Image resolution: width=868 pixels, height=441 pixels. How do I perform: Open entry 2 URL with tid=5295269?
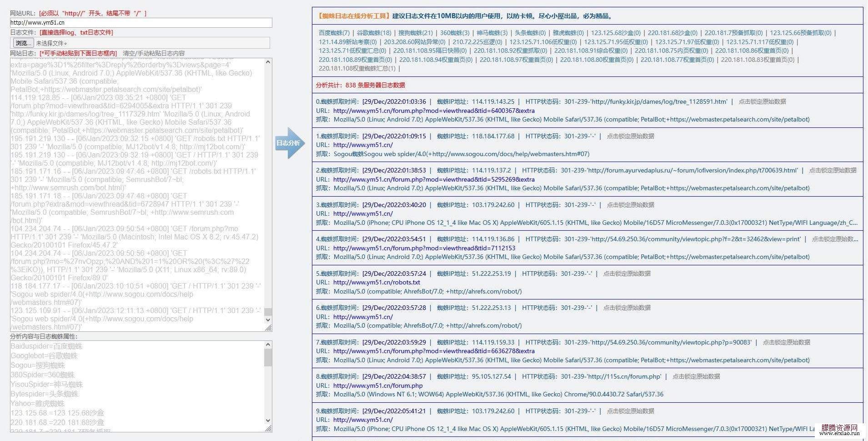[434, 179]
